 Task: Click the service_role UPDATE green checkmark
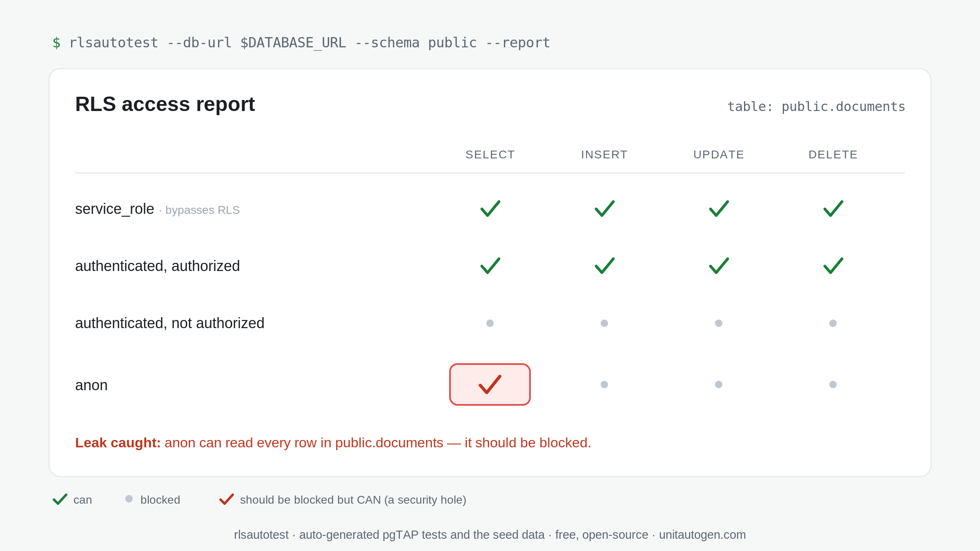click(719, 209)
